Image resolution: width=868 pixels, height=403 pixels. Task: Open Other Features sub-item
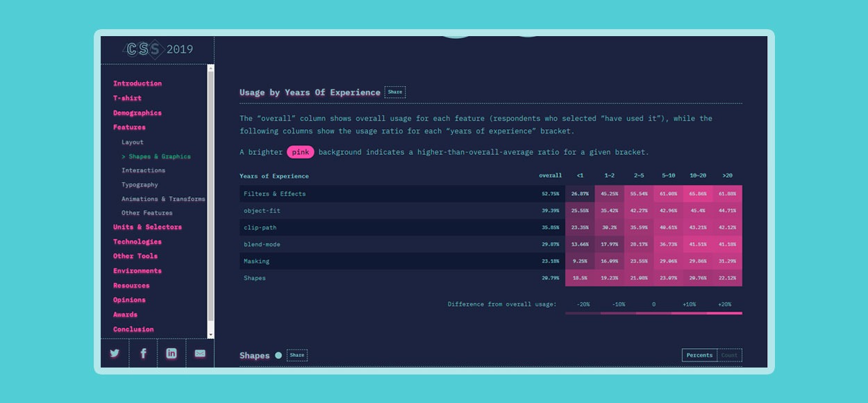tap(147, 213)
